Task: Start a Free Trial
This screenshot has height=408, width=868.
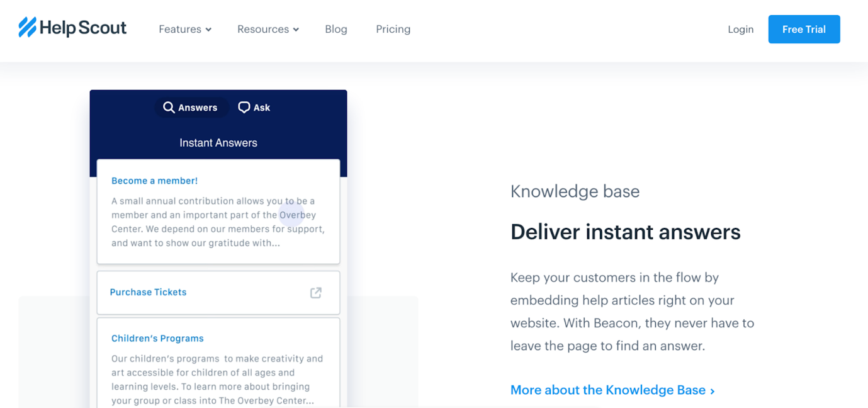Action: 804,29
